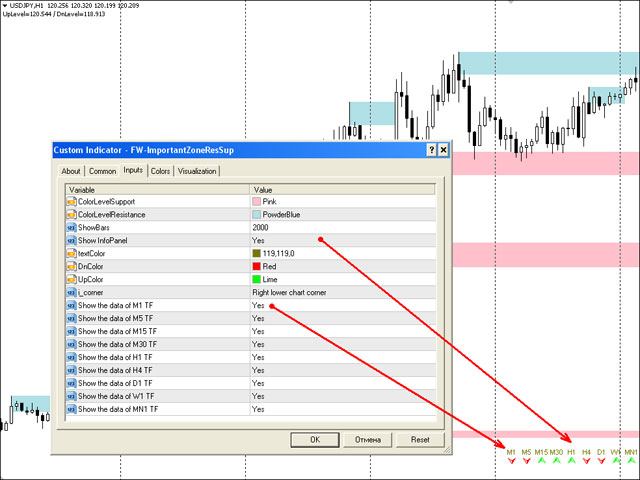Image resolution: width=640 pixels, height=480 pixels.
Task: Switch to the Visualization tab
Action: coord(197,171)
